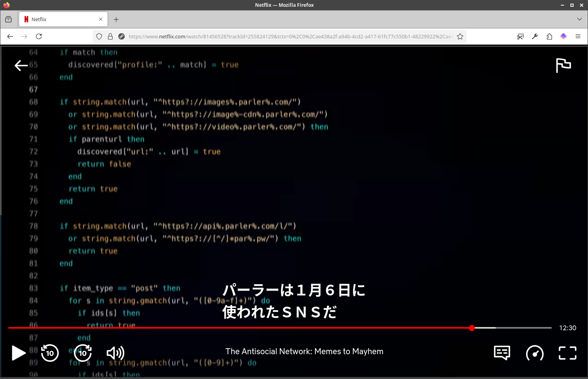
Task: Expand the list all tabs dropdown
Action: [580, 19]
